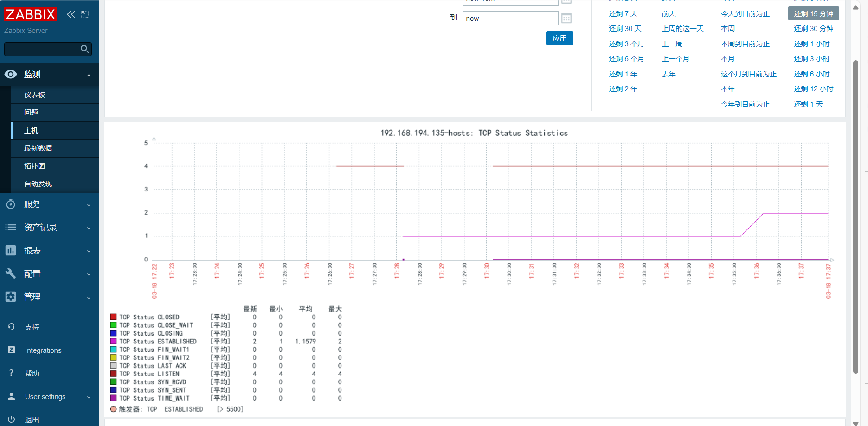Click the user icon for User settings
Screen dimensions: 868x426
coord(12,396)
